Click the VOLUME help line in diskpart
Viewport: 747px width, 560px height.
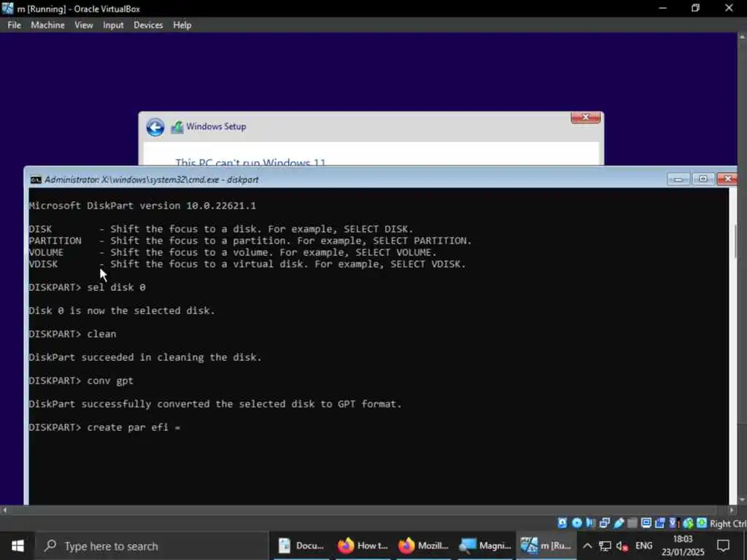[233, 252]
